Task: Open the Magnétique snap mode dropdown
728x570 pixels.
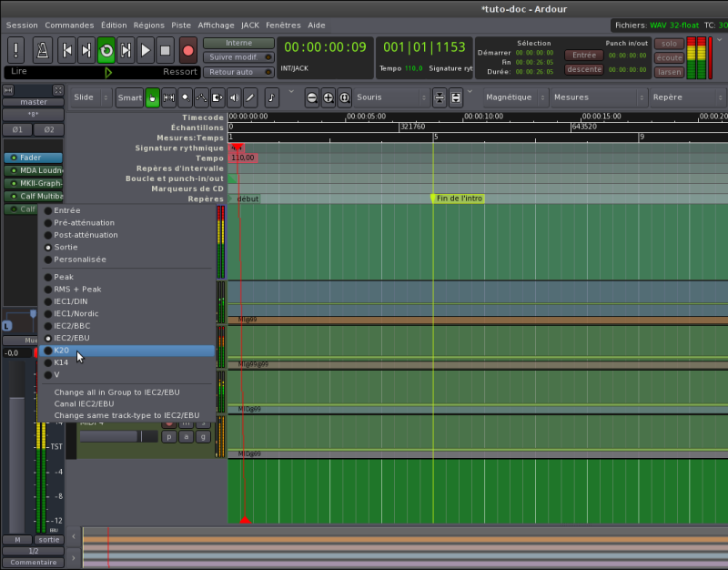Action: [x=514, y=97]
